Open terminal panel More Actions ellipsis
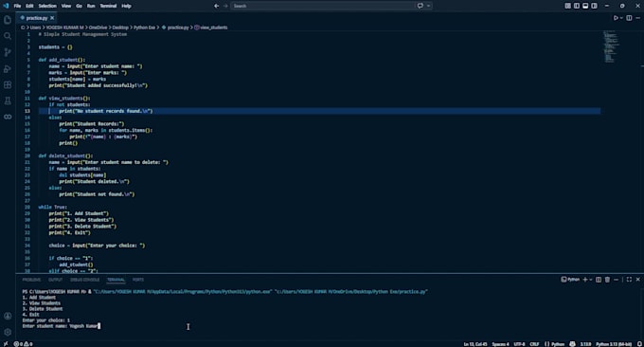The width and height of the screenshot is (644, 347). click(617, 280)
